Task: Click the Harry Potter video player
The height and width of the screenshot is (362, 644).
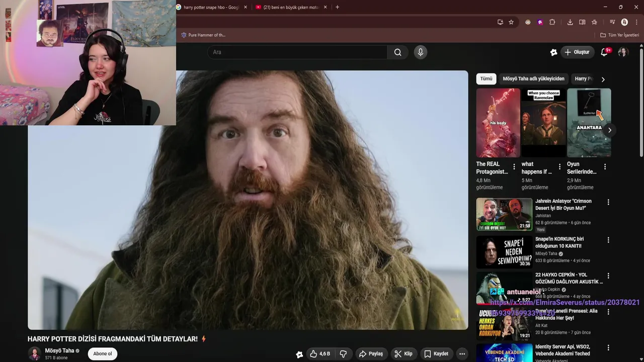Action: click(x=248, y=200)
